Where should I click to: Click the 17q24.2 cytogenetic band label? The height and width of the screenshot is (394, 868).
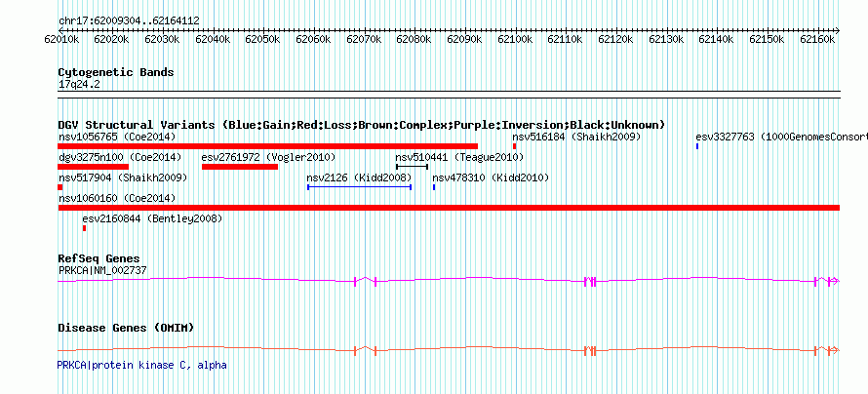point(79,85)
